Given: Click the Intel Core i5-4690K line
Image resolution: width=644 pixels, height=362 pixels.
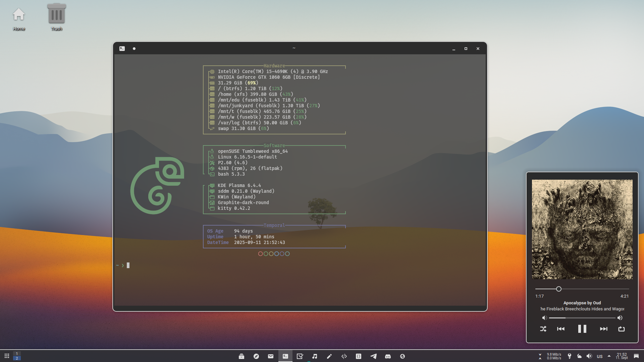Looking at the screenshot, I should pos(273,71).
